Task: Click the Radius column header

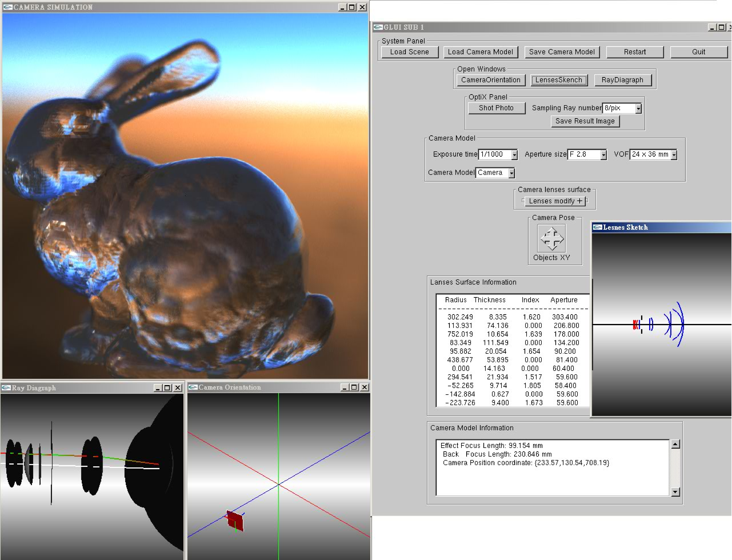Action: [x=456, y=300]
